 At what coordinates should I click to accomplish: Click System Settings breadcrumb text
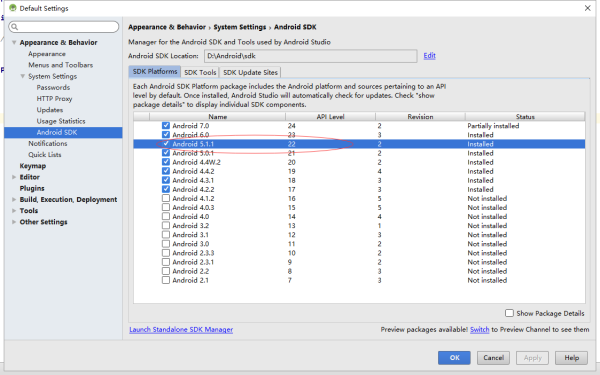click(240, 27)
